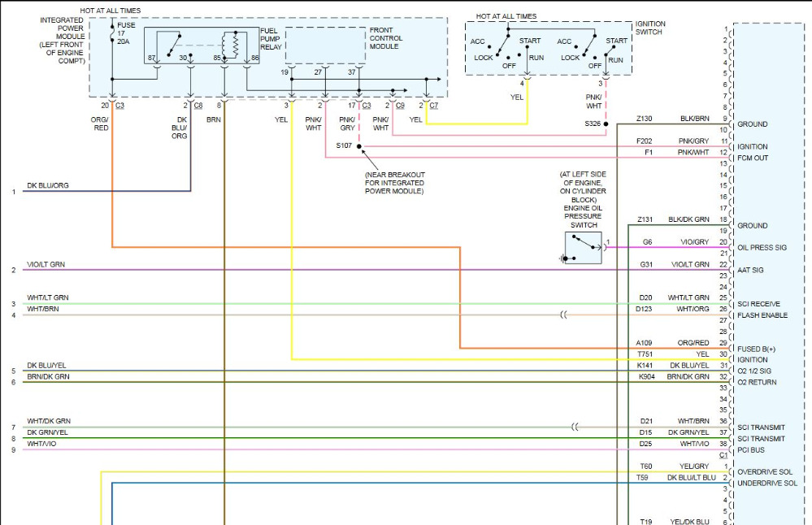
Task: Select the Front Control Module dashed box
Action: [x=324, y=46]
